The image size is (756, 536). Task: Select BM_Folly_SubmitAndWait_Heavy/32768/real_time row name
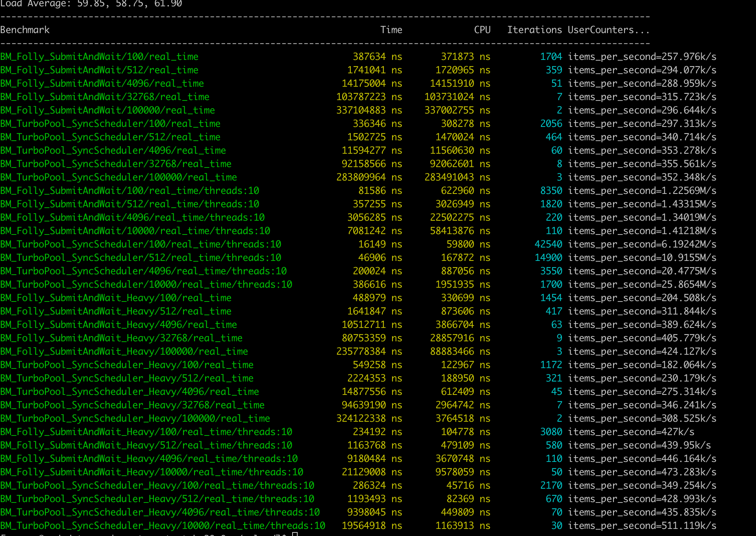(x=121, y=338)
